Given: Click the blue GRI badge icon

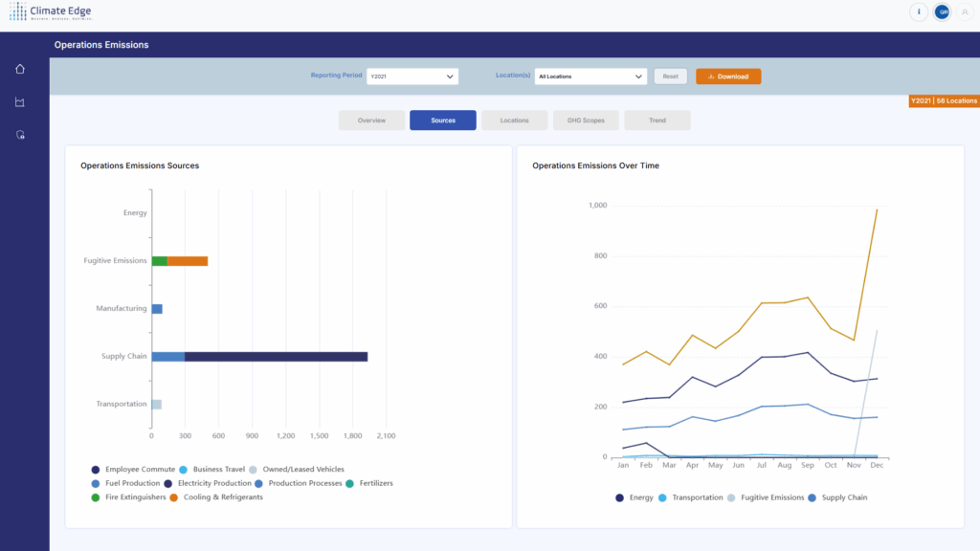Looking at the screenshot, I should 943,12.
